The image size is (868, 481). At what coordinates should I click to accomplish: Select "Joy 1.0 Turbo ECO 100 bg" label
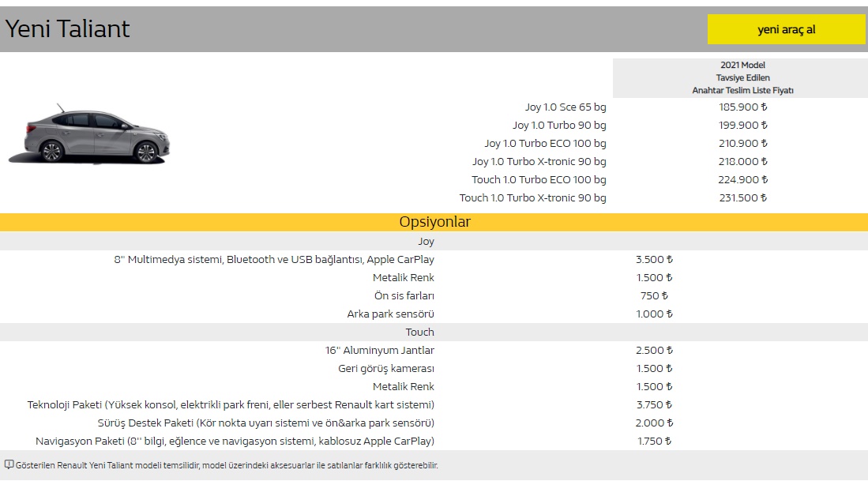[545, 144]
